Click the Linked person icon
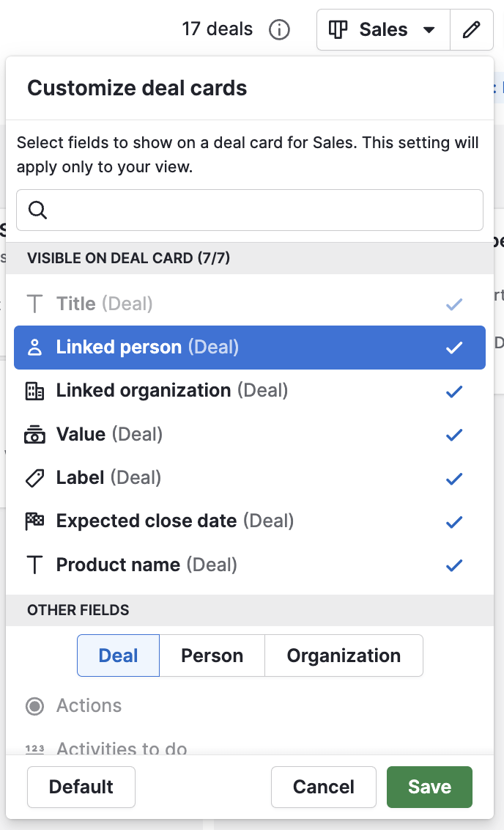Viewport: 504px width, 830px height. (34, 348)
